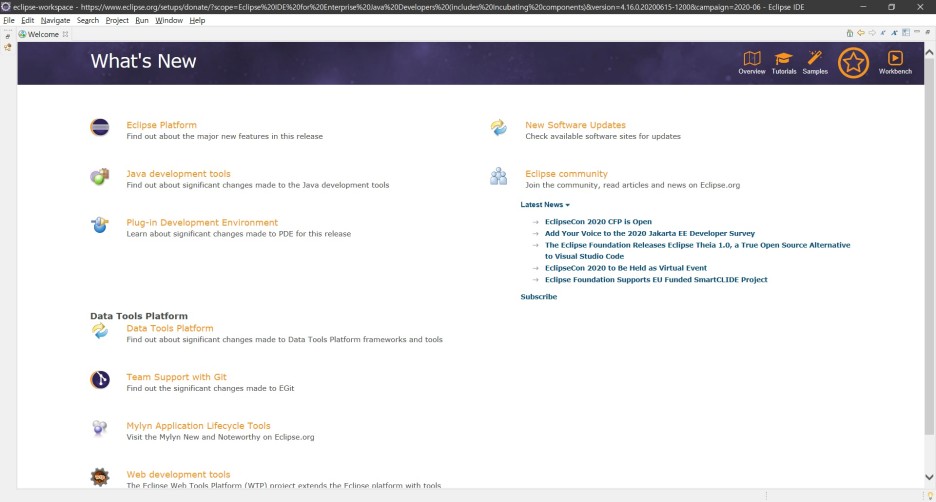Open the Web development tools link
936x502 pixels.
(178, 475)
